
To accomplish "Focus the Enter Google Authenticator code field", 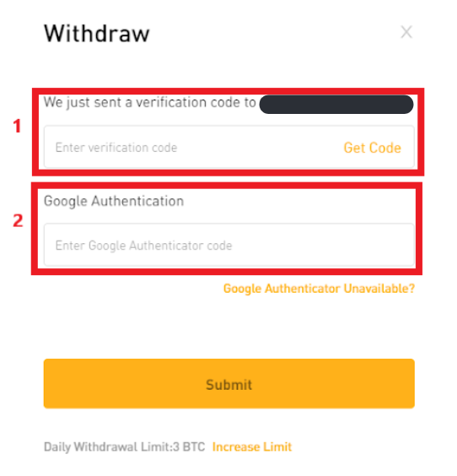I will click(x=229, y=245).
